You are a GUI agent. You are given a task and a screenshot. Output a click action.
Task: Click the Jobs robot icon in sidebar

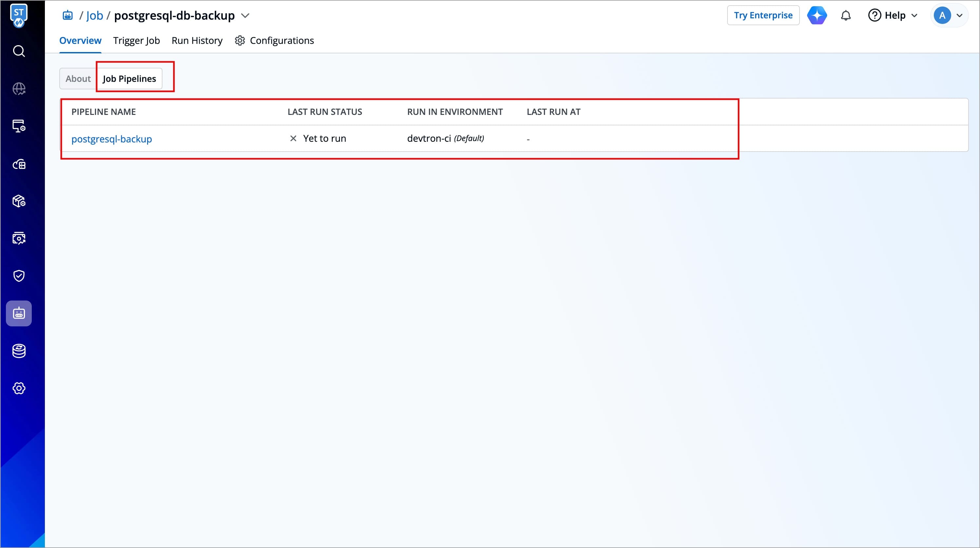point(19,313)
